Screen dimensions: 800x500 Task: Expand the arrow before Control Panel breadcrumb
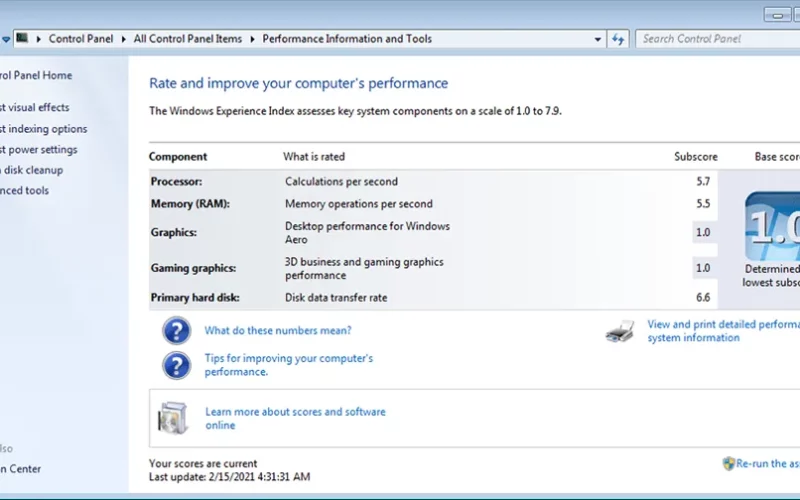pyautogui.click(x=38, y=39)
